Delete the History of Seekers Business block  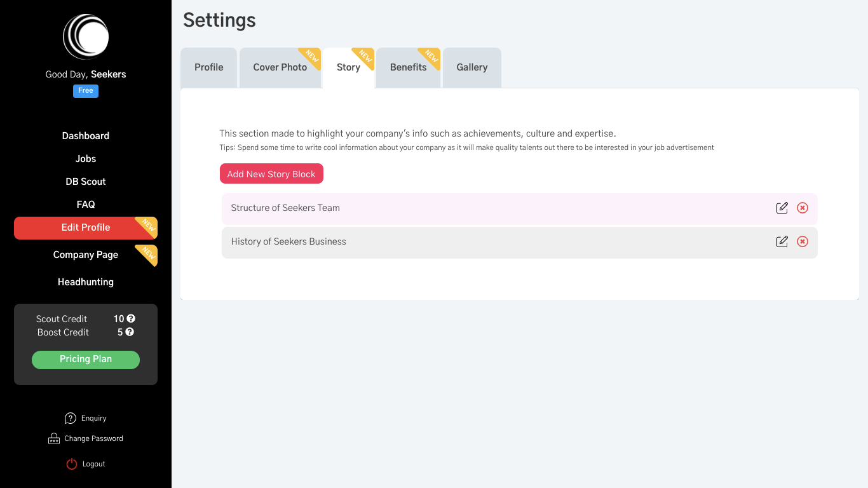point(803,241)
